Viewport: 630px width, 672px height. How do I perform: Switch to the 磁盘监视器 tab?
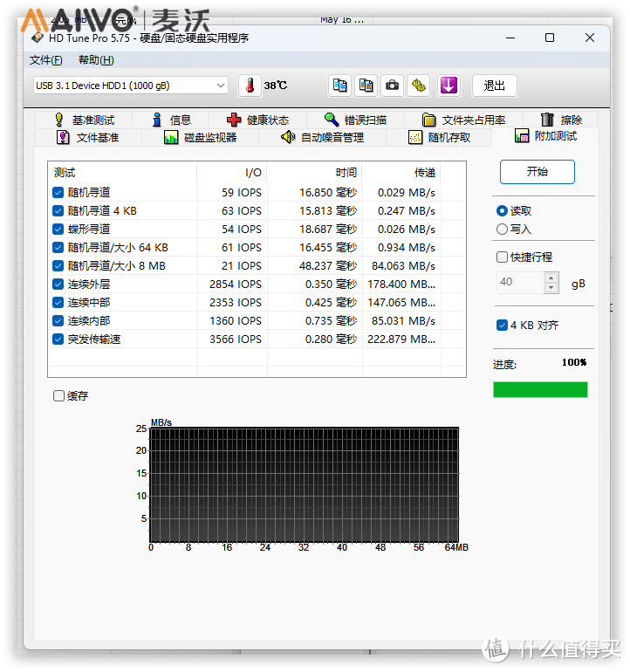pos(200,138)
